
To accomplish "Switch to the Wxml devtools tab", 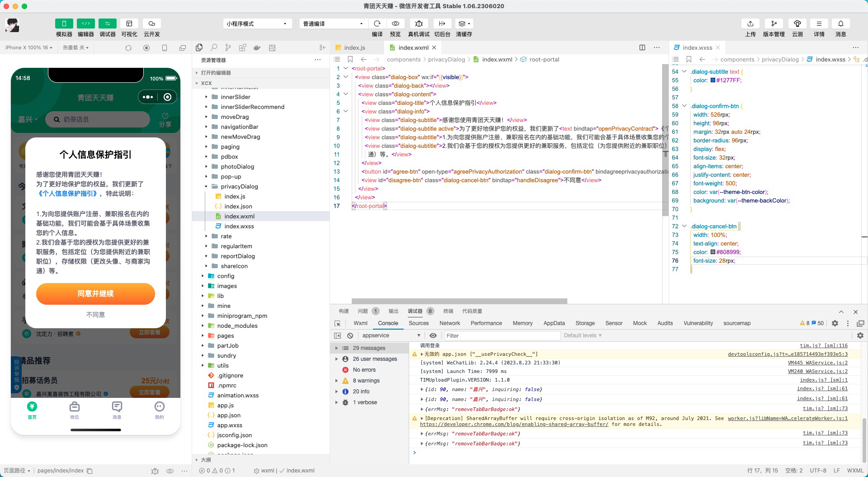I will click(x=360, y=323).
